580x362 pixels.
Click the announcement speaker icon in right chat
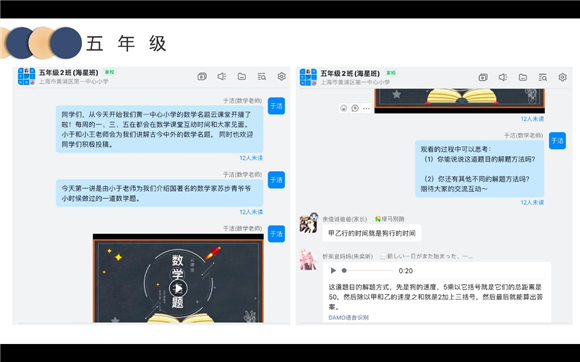[x=503, y=77]
